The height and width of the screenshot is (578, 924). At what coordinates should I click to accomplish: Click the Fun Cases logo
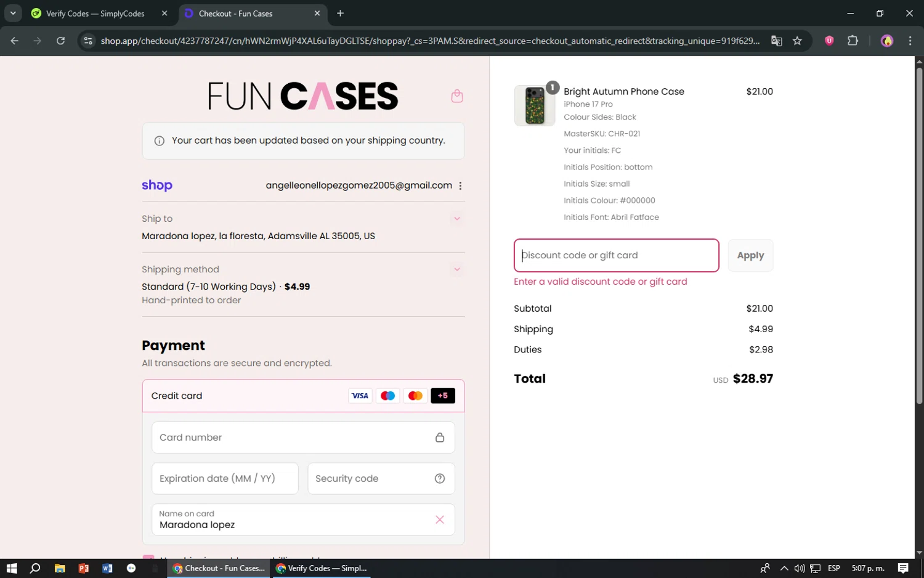[303, 96]
